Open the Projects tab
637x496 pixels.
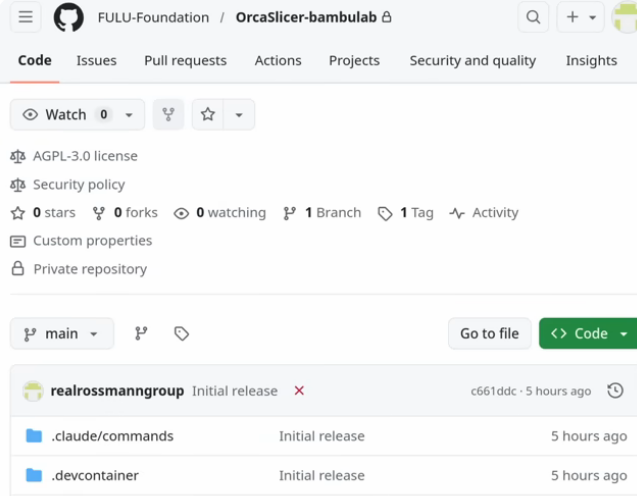pyautogui.click(x=354, y=60)
